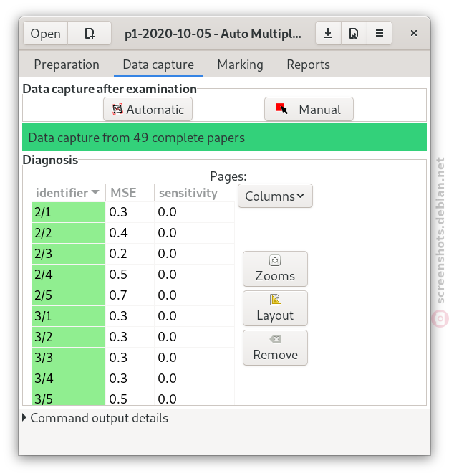Switch to the Marking tab
This screenshot has height=476, width=449.
240,65
